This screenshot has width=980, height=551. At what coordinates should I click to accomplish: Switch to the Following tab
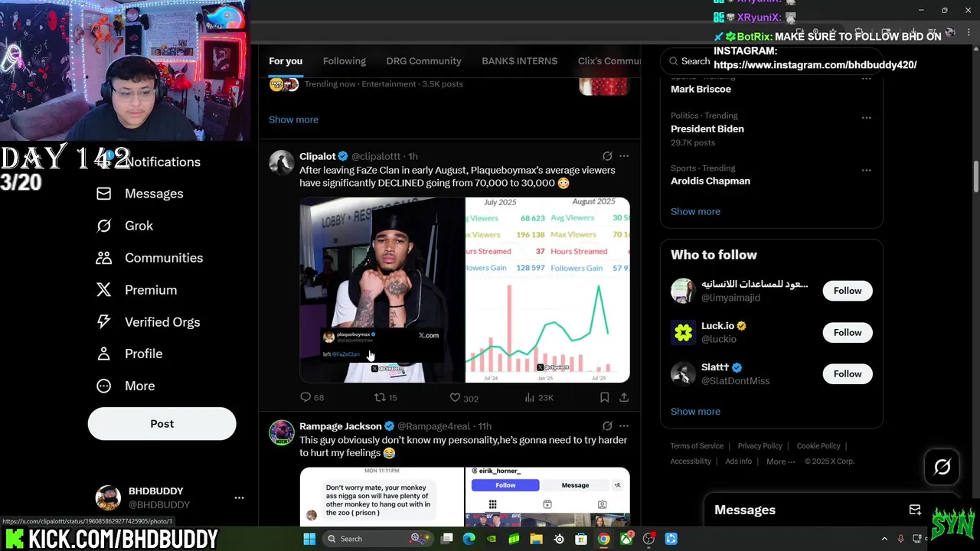344,61
